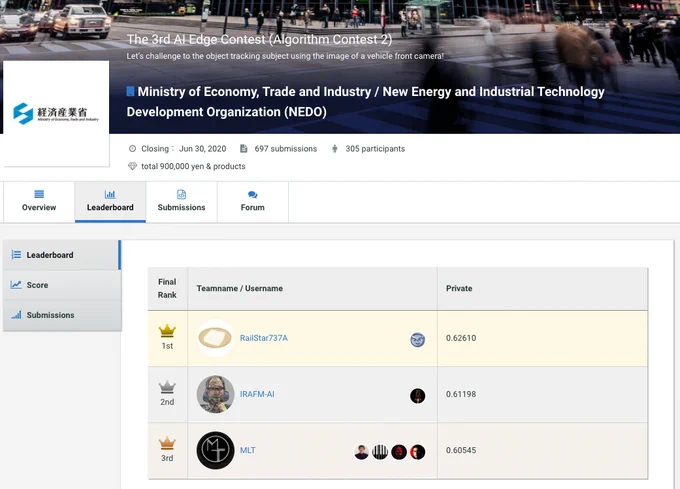680x489 pixels.
Task: Click the contest title The 3rd AI Edge Contest
Action: 259,39
